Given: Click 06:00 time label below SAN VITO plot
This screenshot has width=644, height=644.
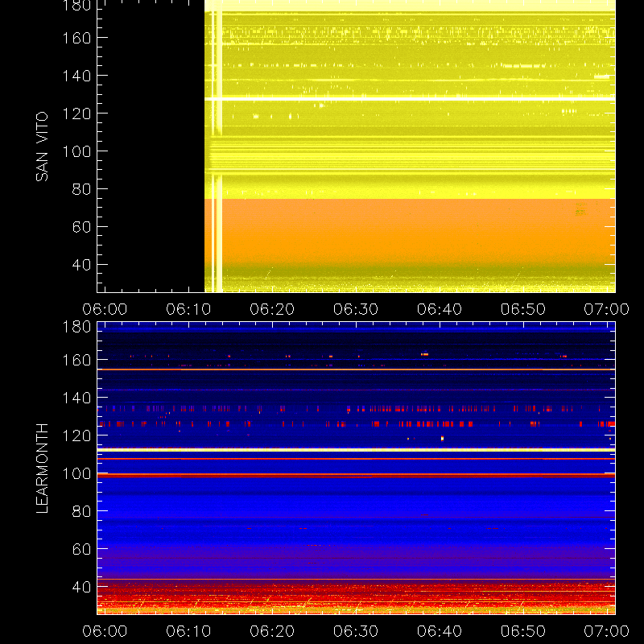Looking at the screenshot, I should pos(105,309).
